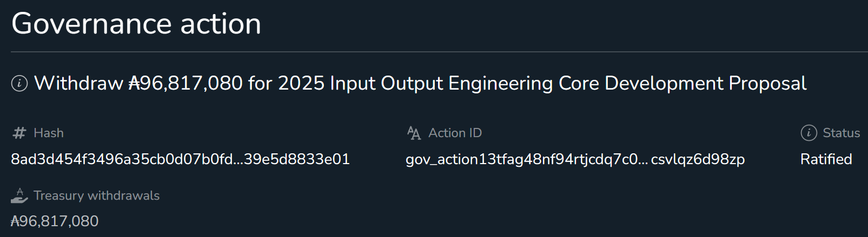868x237 pixels.
Task: Click the Ratified status value
Action: point(826,159)
